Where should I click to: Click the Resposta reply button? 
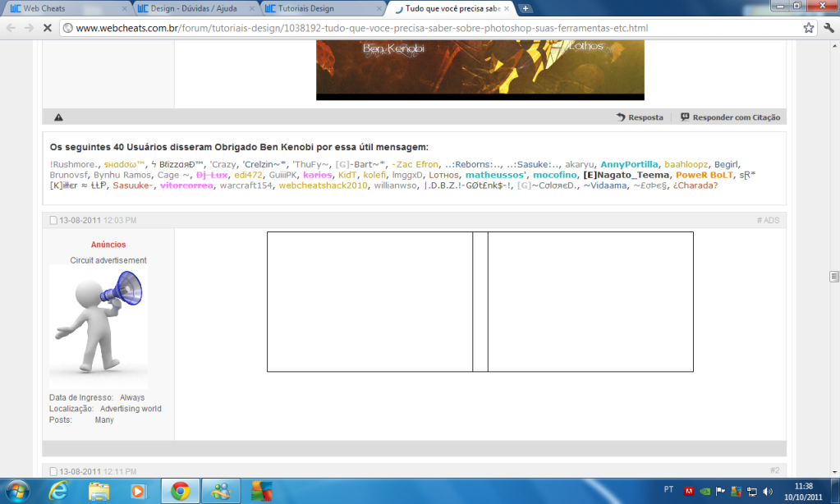tap(640, 117)
